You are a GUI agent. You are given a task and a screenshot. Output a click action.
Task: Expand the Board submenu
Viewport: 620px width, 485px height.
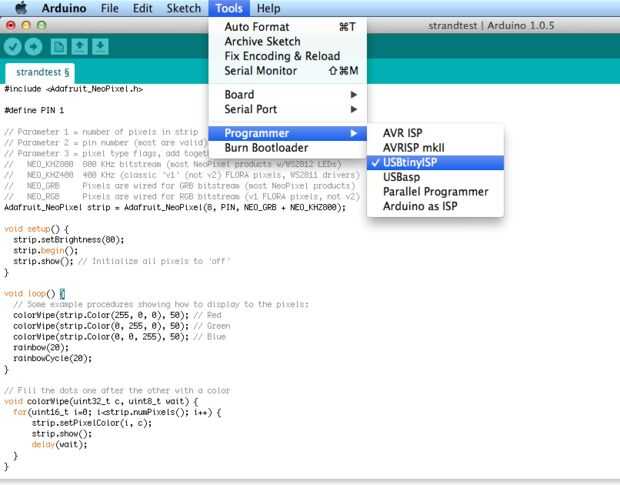[287, 95]
